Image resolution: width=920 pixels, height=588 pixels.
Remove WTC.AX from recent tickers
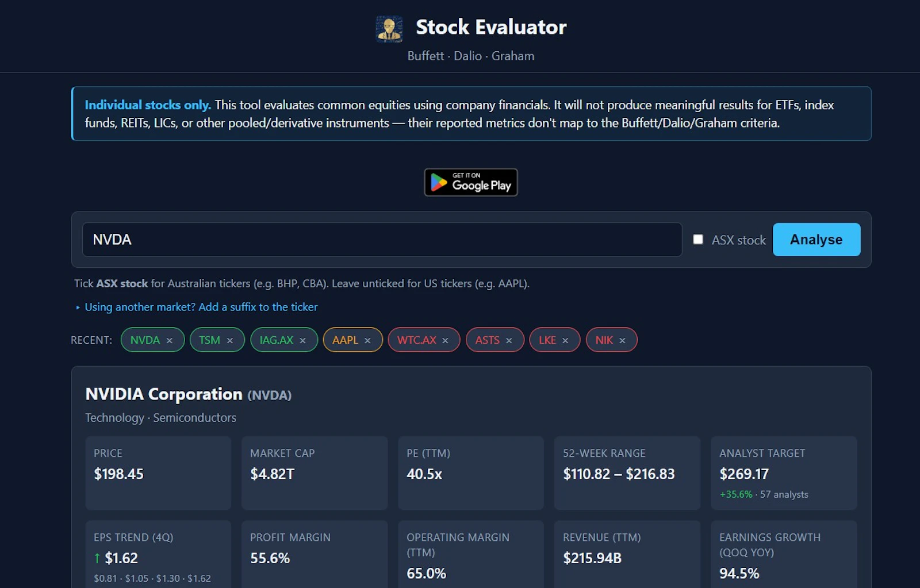pos(446,340)
